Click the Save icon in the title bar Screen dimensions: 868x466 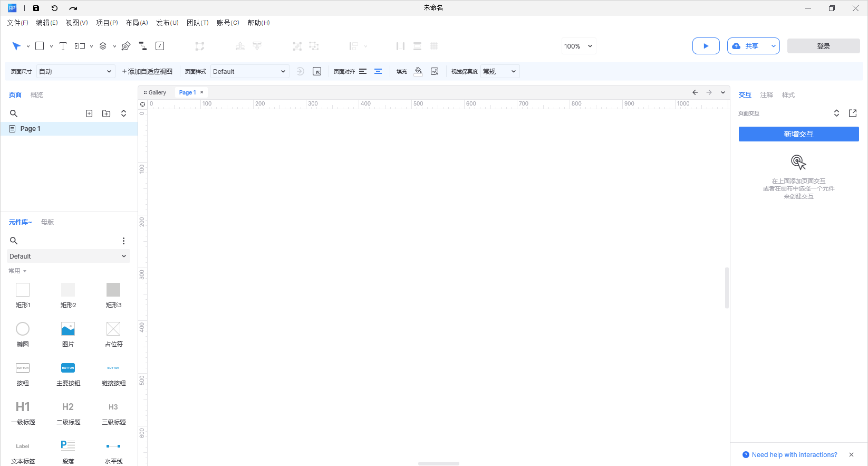[36, 8]
